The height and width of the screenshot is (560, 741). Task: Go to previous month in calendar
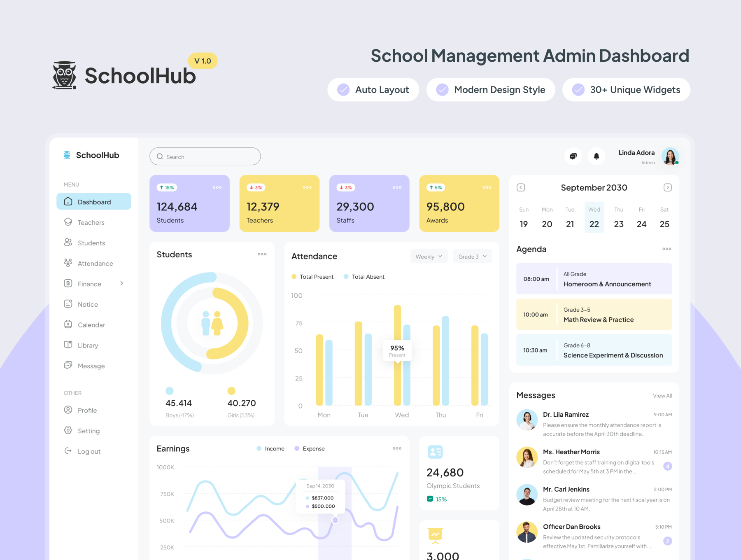click(521, 187)
